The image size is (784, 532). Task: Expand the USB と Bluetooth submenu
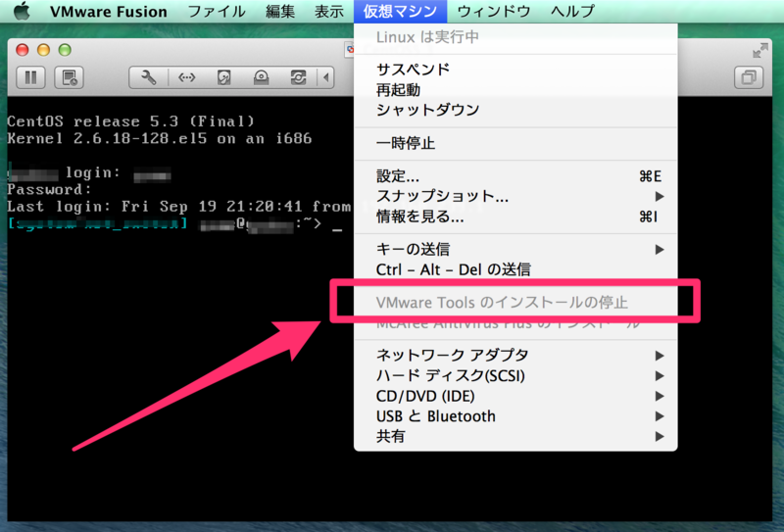[x=515, y=416]
